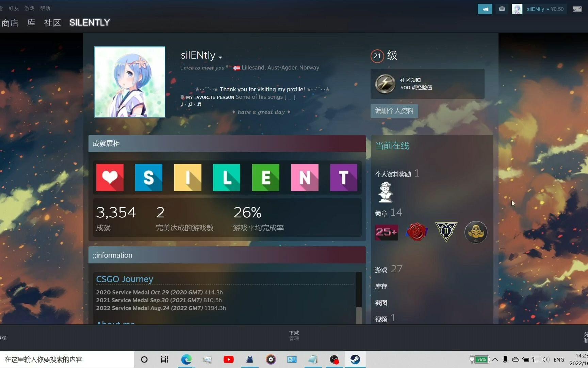Switch to Steam on the taskbar
The height and width of the screenshot is (368, 588).
(x=355, y=359)
